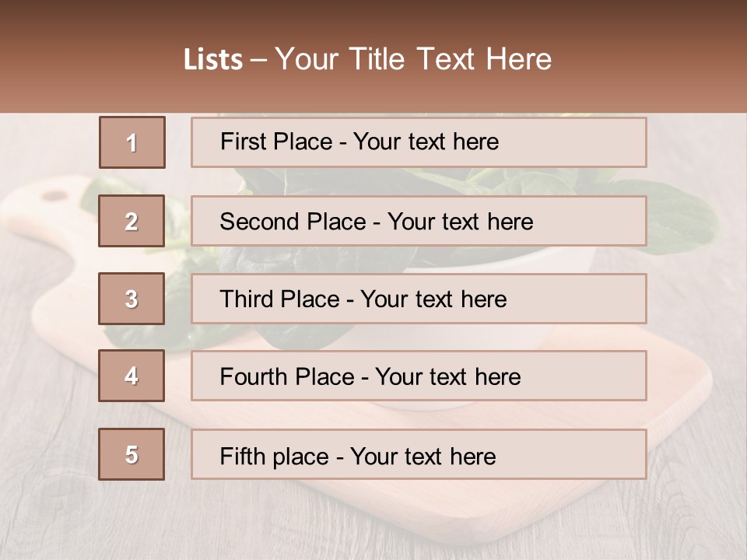Click the Second Place text bar

coord(419,221)
